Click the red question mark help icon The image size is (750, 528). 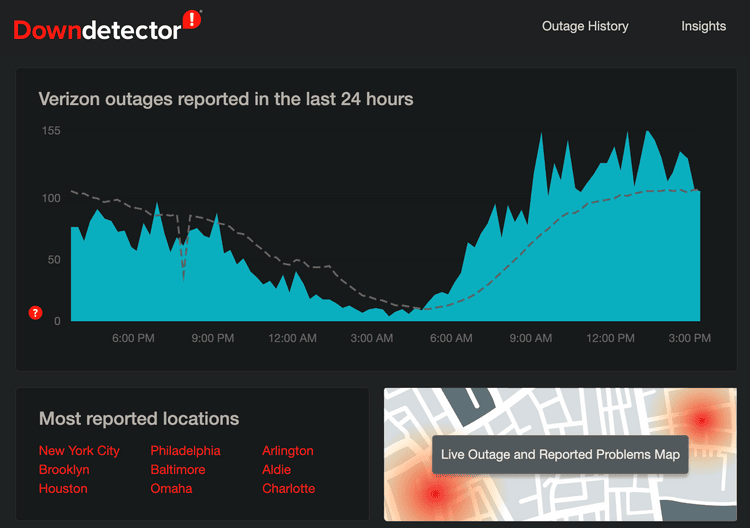35,313
